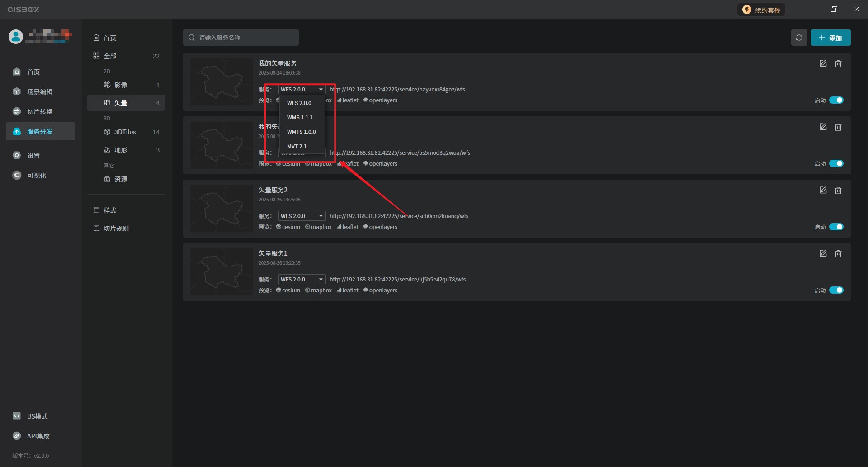Select MVT 2.1 in the dropdown list
This screenshot has width=868, height=467.
point(297,147)
